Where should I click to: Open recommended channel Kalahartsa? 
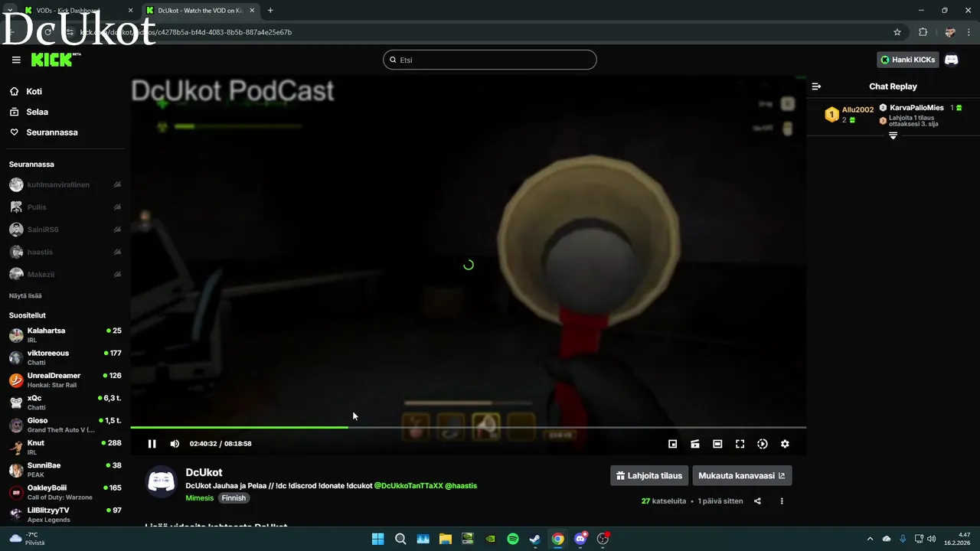click(x=65, y=335)
